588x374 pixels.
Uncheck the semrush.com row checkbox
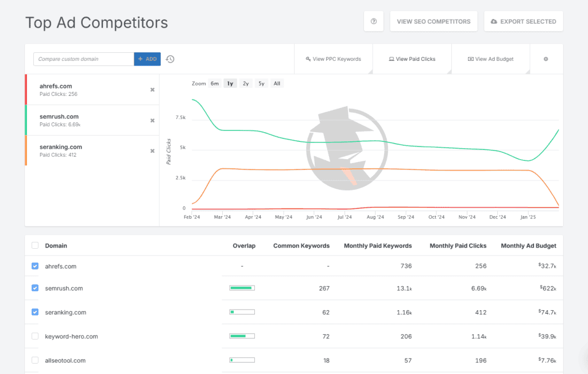[x=35, y=288]
